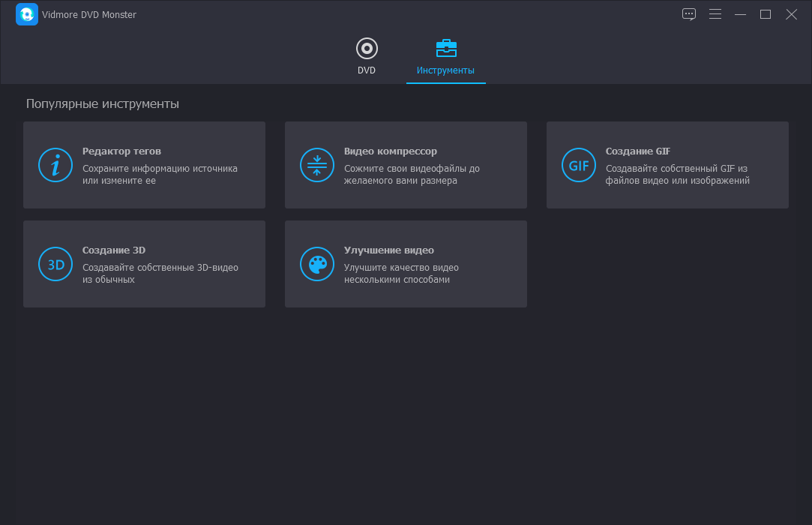Open Создание GIF tool title
Screen dimensions: 812x525
click(638, 151)
